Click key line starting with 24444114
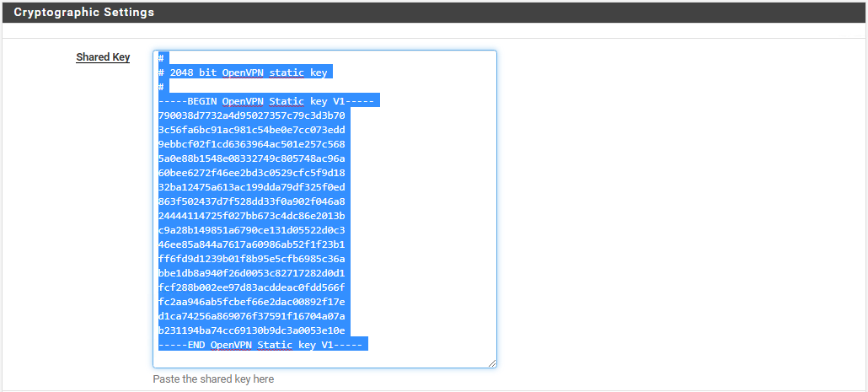 [x=252, y=216]
